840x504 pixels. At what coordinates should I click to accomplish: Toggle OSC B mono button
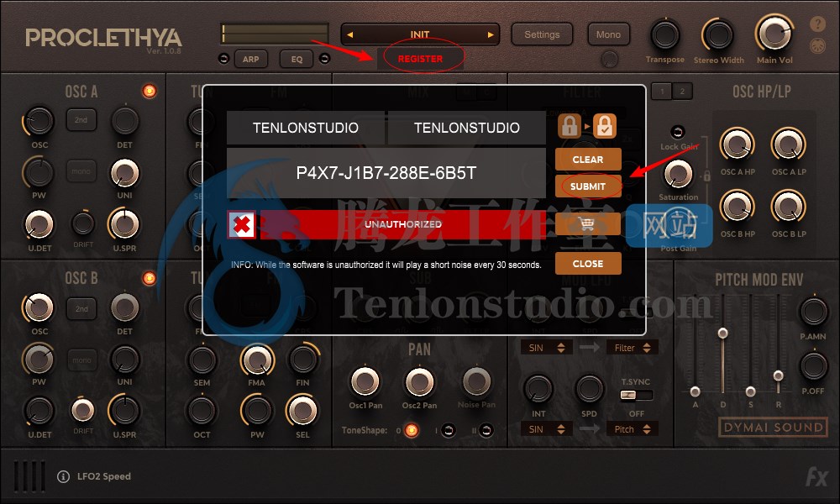pos(81,360)
